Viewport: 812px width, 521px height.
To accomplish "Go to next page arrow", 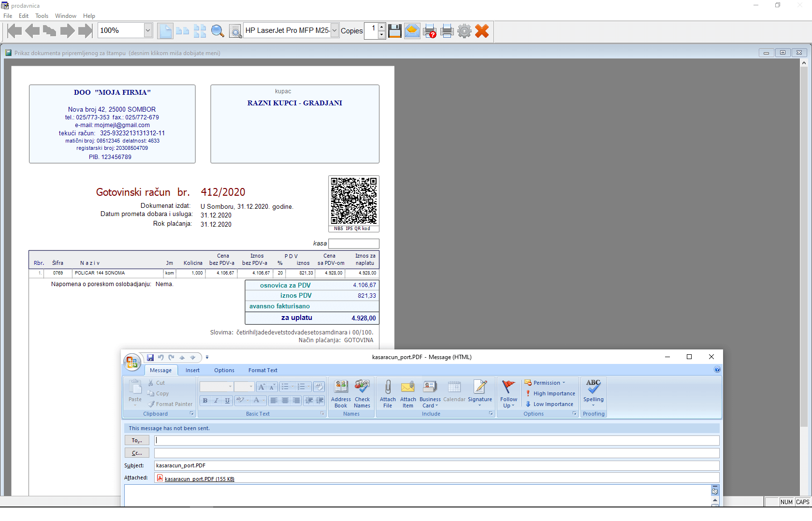I will point(67,31).
